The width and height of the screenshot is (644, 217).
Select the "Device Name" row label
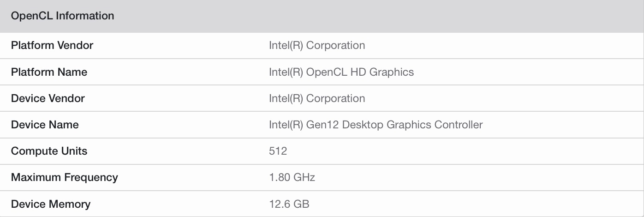pos(45,125)
